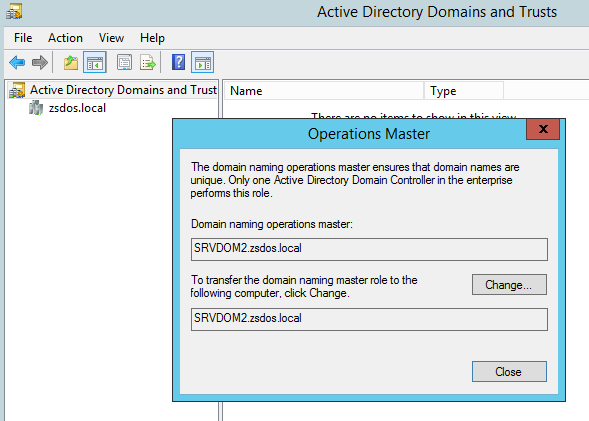Click the Change... button
589x421 pixels.
tap(509, 285)
